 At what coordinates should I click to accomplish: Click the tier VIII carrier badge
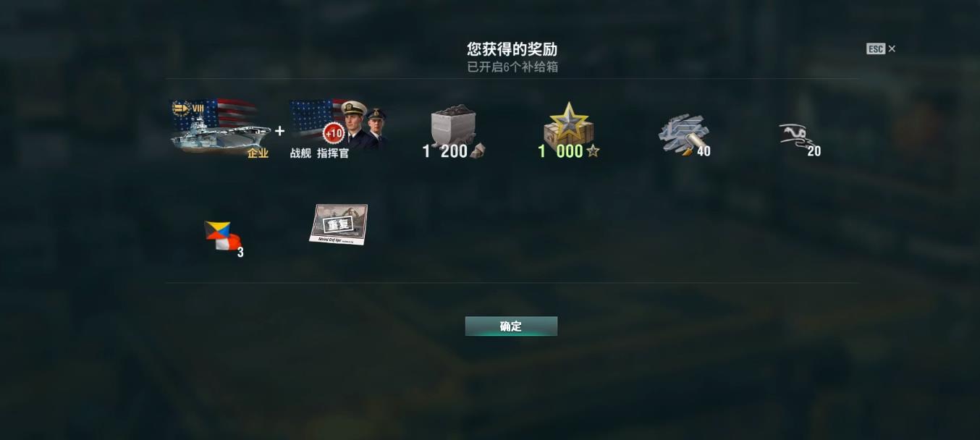pyautogui.click(x=188, y=109)
